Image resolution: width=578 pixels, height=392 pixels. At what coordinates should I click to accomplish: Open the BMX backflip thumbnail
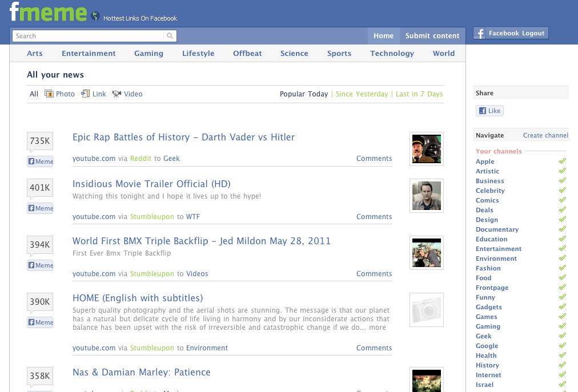click(427, 253)
